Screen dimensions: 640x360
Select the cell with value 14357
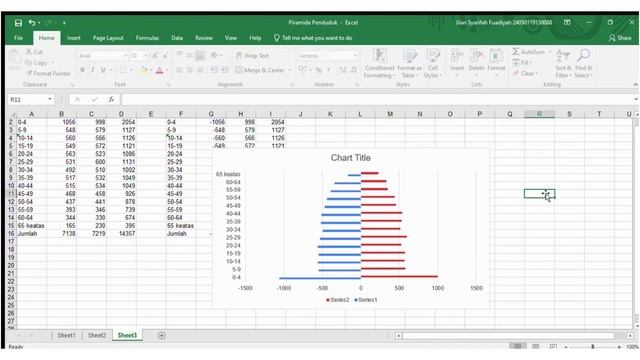pyautogui.click(x=121, y=234)
